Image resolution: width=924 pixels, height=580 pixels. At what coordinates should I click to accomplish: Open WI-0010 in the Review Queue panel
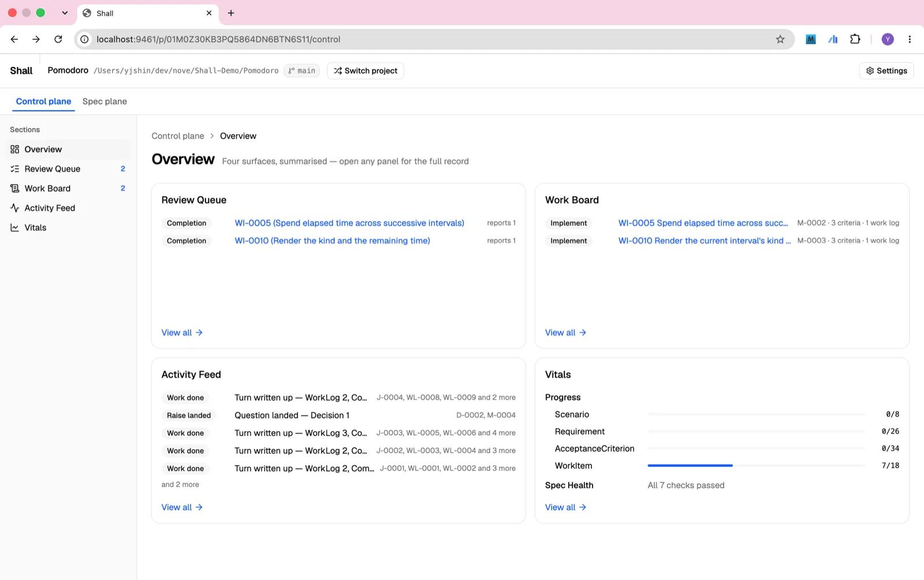pyautogui.click(x=332, y=241)
